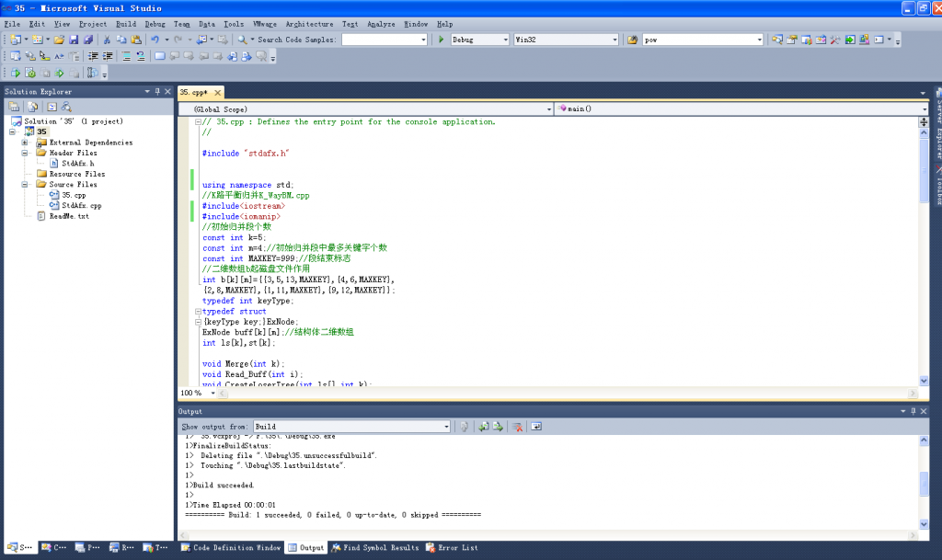Toggle Show All Files in Solution Explorer
Viewport: 942px width, 560px height.
33,108
